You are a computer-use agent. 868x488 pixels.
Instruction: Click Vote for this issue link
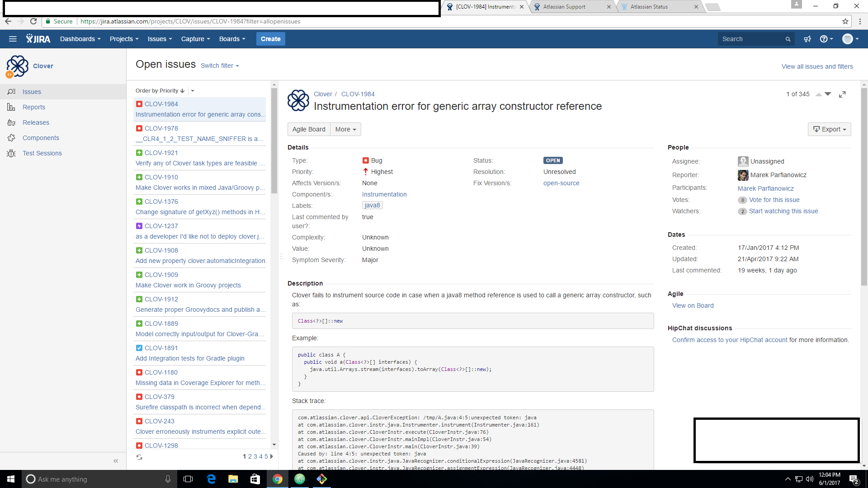tap(774, 200)
